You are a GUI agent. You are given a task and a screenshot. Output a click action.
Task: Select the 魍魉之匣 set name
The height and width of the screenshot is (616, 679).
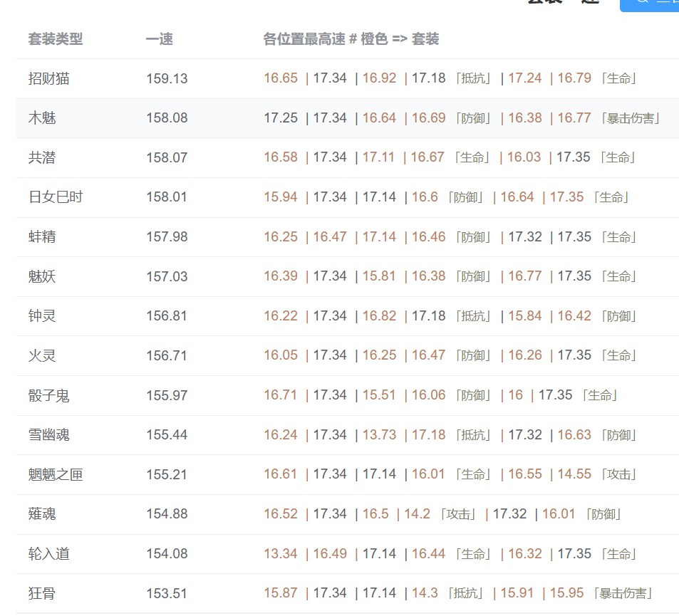(56, 474)
